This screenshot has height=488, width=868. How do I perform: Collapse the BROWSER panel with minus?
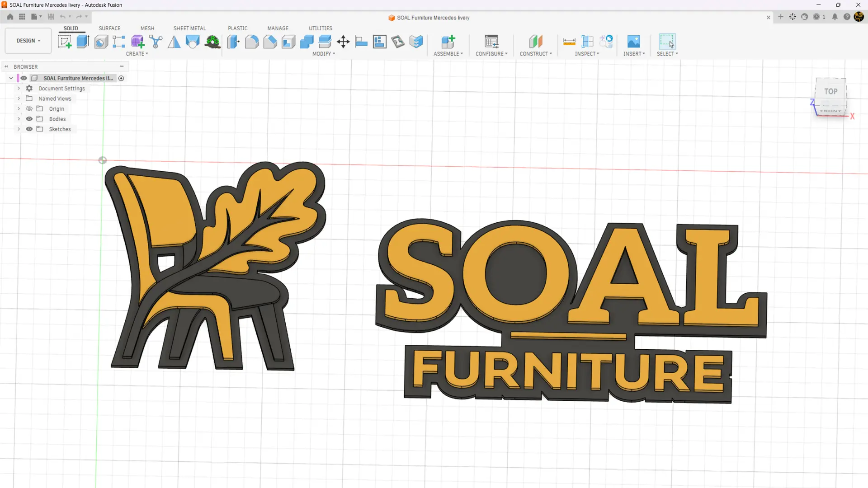(122, 66)
